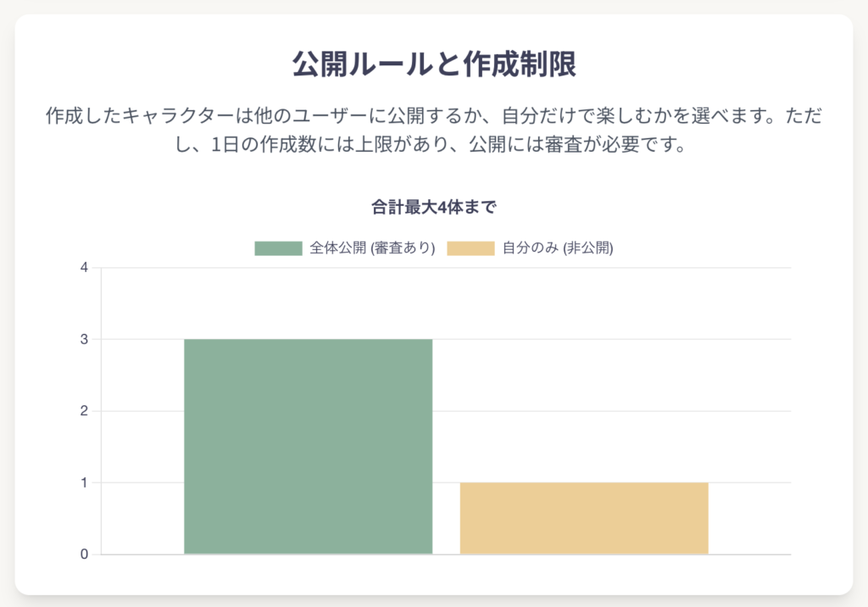Click the green bar in the chart
Image resolution: width=868 pixels, height=607 pixels.
tap(309, 447)
